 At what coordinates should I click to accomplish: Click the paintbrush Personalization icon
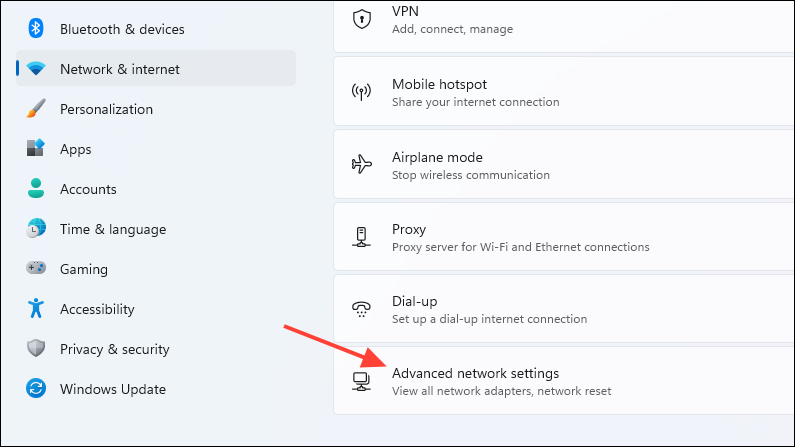[x=35, y=108]
